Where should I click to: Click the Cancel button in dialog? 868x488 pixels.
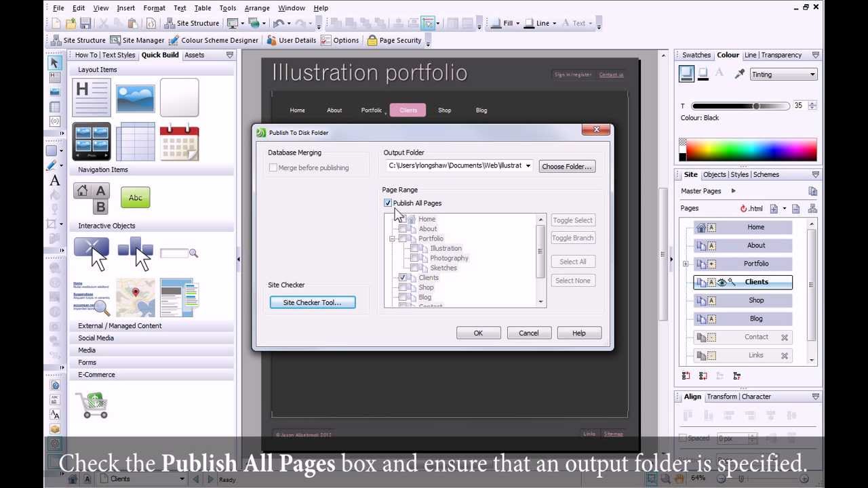point(529,333)
